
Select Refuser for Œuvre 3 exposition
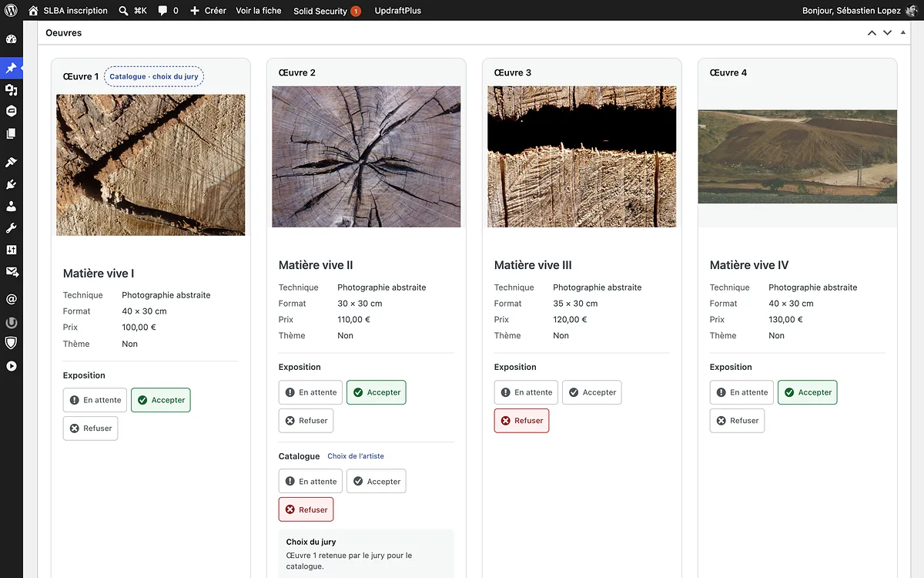(x=521, y=420)
